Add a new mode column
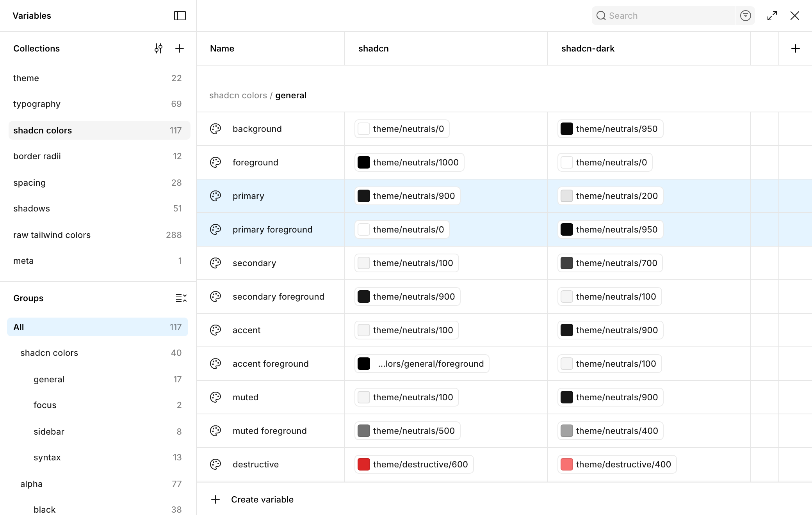 [x=795, y=48]
